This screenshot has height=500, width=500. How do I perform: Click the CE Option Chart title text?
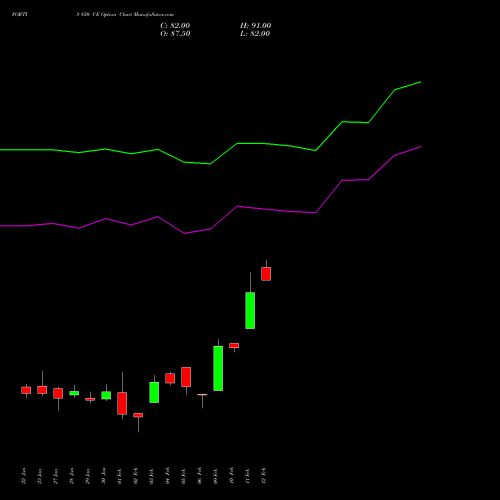[112, 14]
